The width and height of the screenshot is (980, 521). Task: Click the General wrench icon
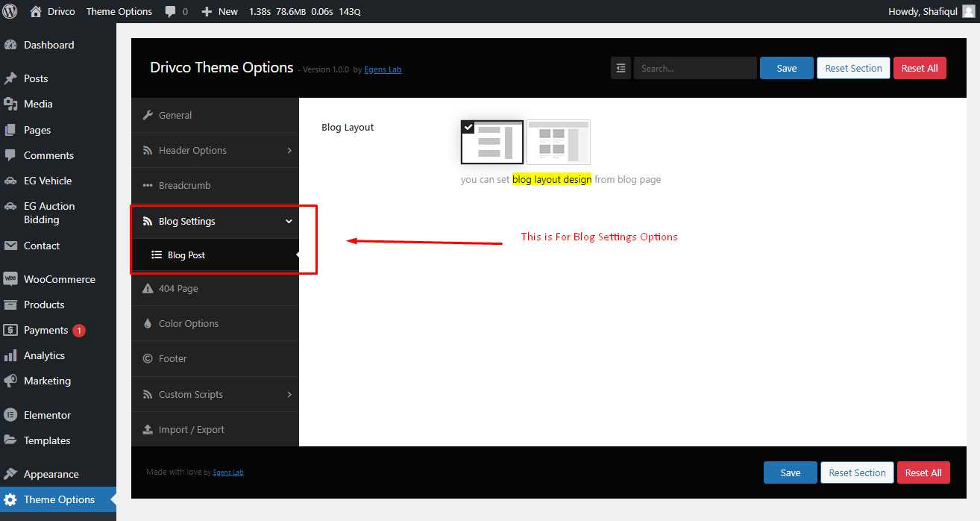(148, 115)
